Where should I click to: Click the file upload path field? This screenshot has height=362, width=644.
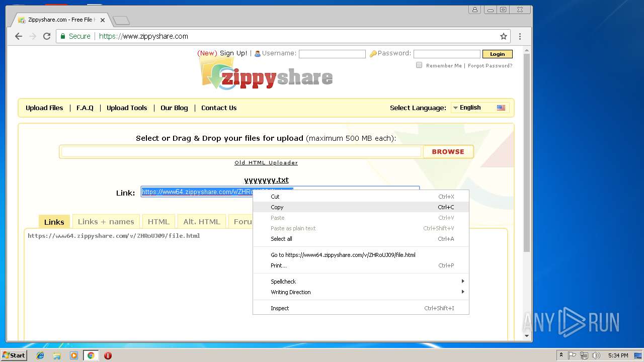[x=241, y=151]
